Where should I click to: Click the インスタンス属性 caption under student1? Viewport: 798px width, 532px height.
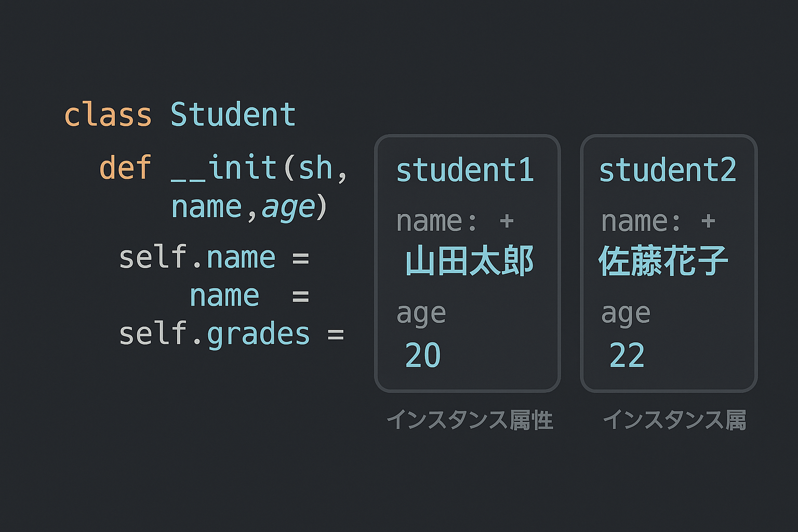[470, 420]
